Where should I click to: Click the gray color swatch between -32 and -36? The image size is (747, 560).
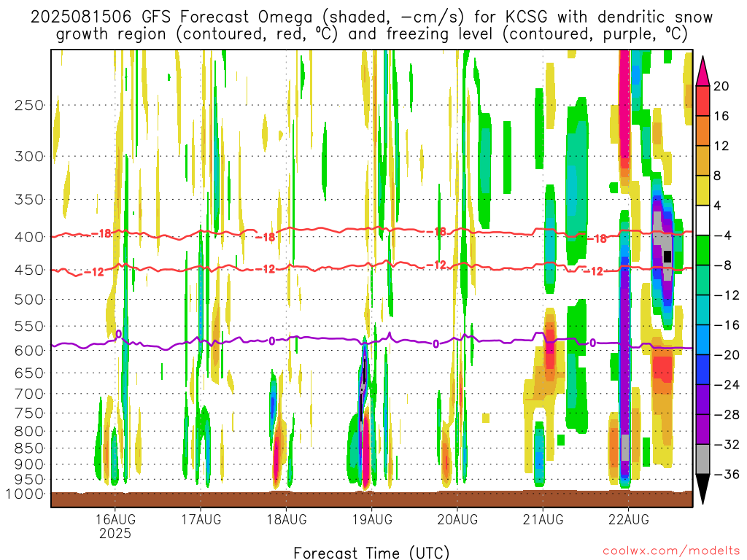click(703, 459)
